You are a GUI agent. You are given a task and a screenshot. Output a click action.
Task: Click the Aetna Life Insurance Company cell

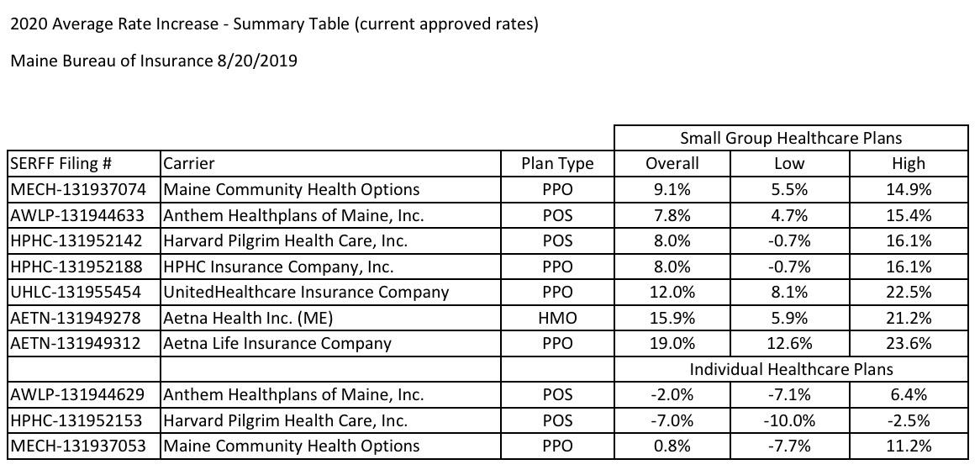pyautogui.click(x=277, y=343)
